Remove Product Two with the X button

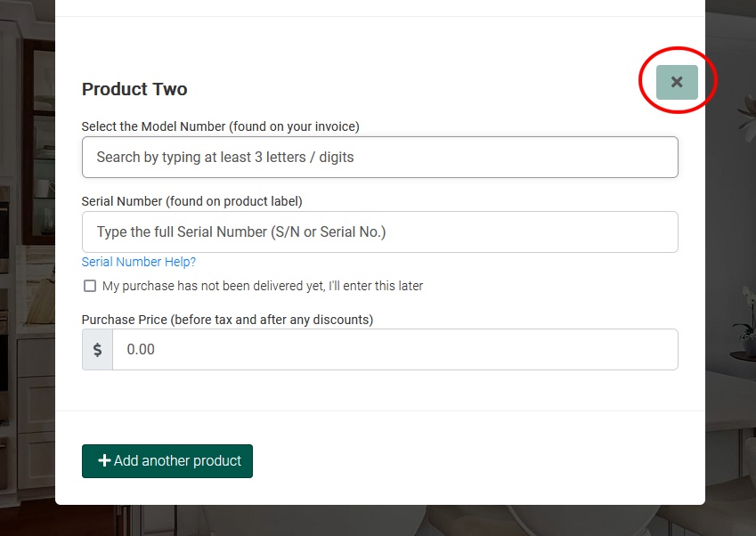click(677, 83)
